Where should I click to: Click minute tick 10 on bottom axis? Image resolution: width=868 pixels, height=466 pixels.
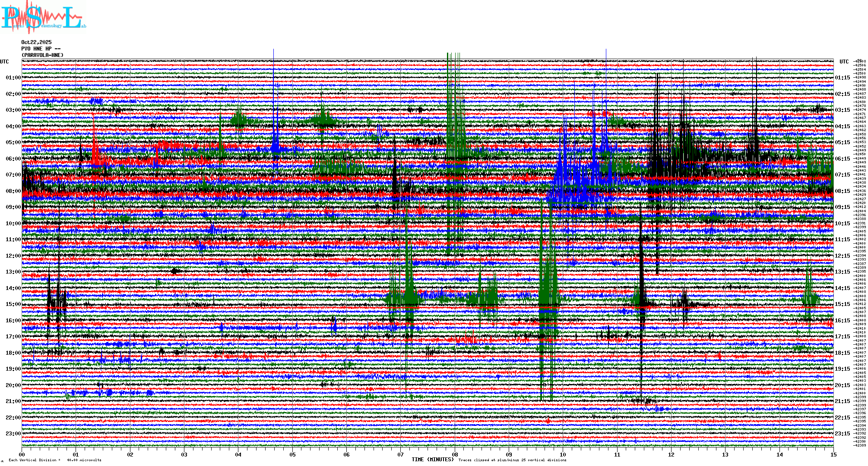(563, 454)
